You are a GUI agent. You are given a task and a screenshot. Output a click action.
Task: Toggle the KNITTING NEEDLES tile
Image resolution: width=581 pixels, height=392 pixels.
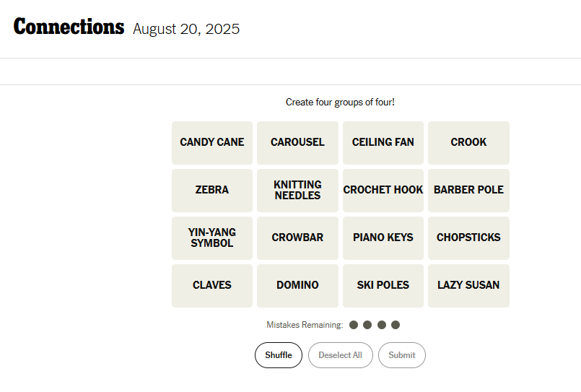pyautogui.click(x=297, y=190)
